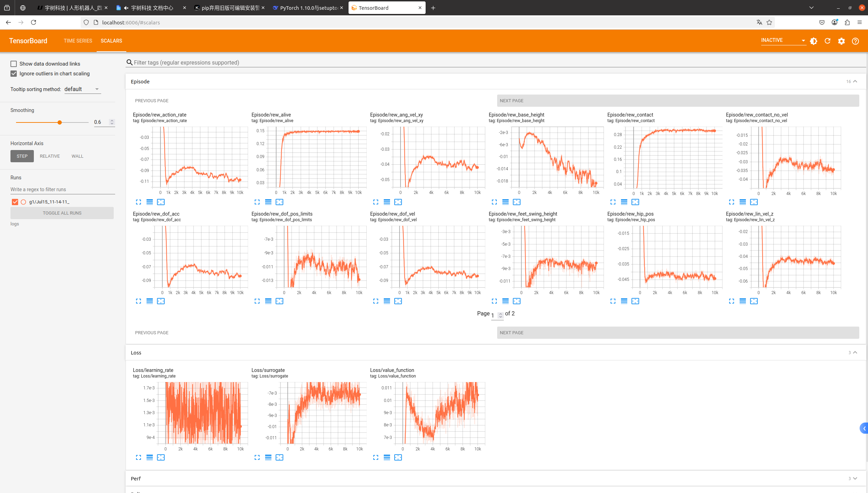This screenshot has width=868, height=493.
Task: Open data table for Loss/learning_rate chart
Action: tap(150, 457)
